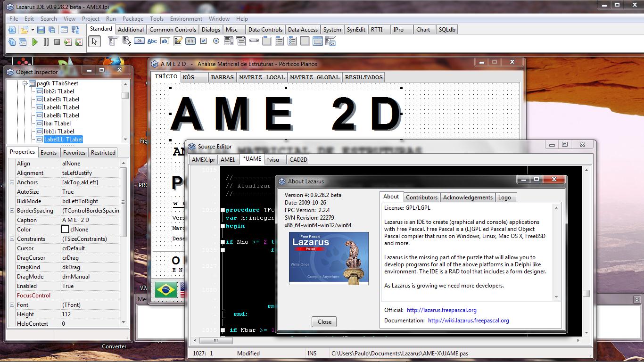The width and height of the screenshot is (644, 362).
Task: Pick the TCheckBox component icon
Action: coord(203,41)
